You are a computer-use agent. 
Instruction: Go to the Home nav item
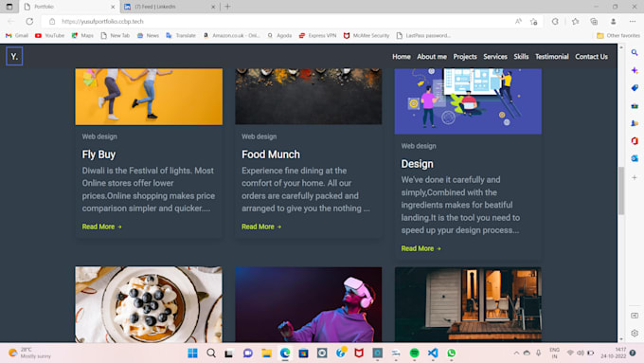(402, 57)
